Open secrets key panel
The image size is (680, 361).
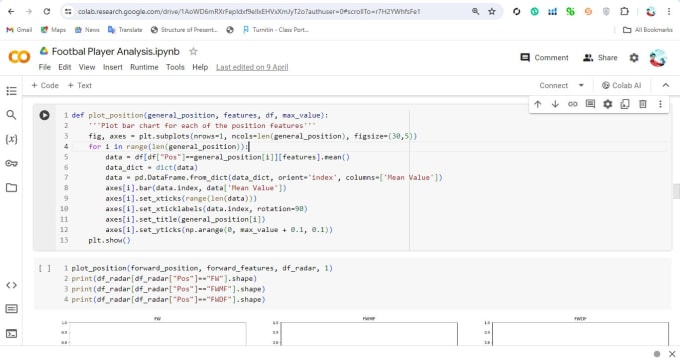pyautogui.click(x=11, y=164)
